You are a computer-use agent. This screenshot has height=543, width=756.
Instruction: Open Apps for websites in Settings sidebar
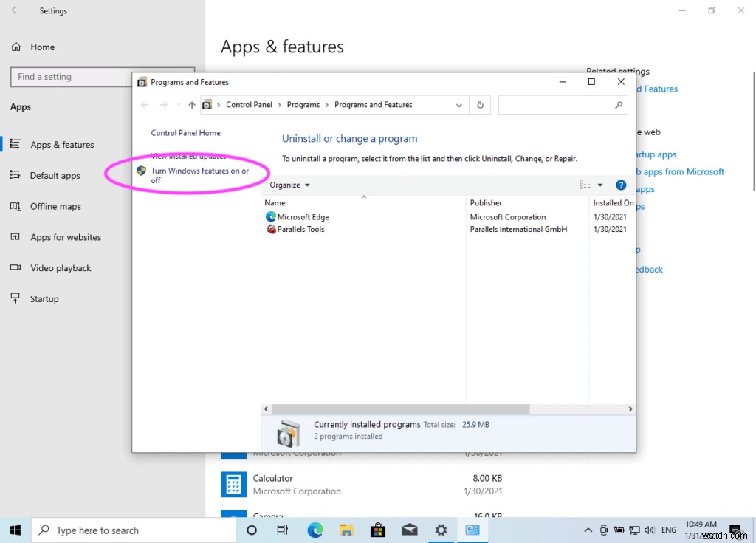point(64,237)
